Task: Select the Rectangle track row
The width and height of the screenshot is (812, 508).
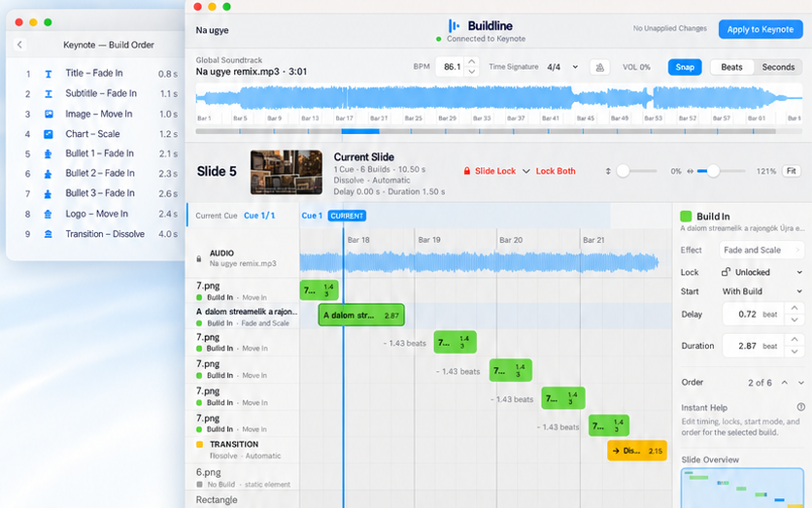Action: (x=243, y=500)
